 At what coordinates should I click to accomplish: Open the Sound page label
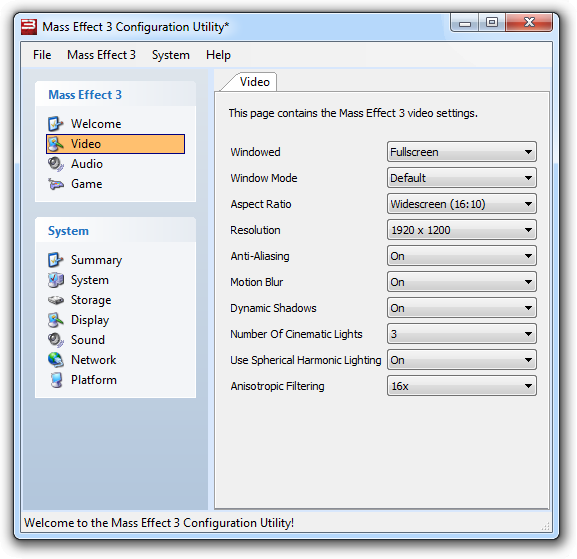pos(88,340)
